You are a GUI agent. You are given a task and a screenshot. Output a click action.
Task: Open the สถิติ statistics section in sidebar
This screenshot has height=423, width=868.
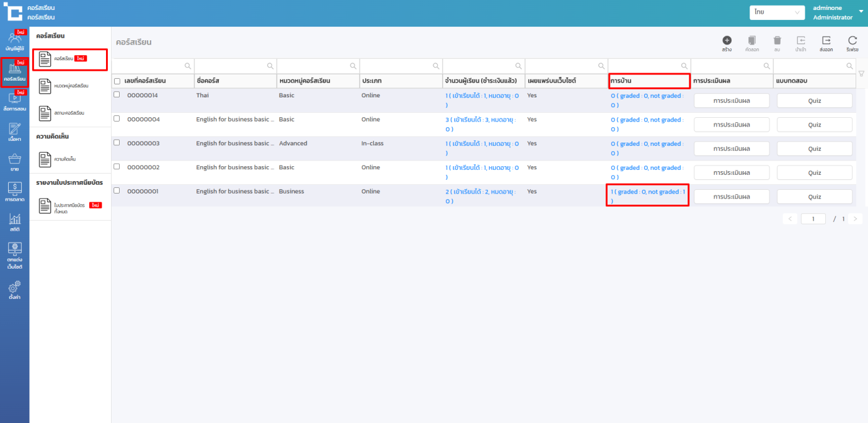[x=15, y=222]
